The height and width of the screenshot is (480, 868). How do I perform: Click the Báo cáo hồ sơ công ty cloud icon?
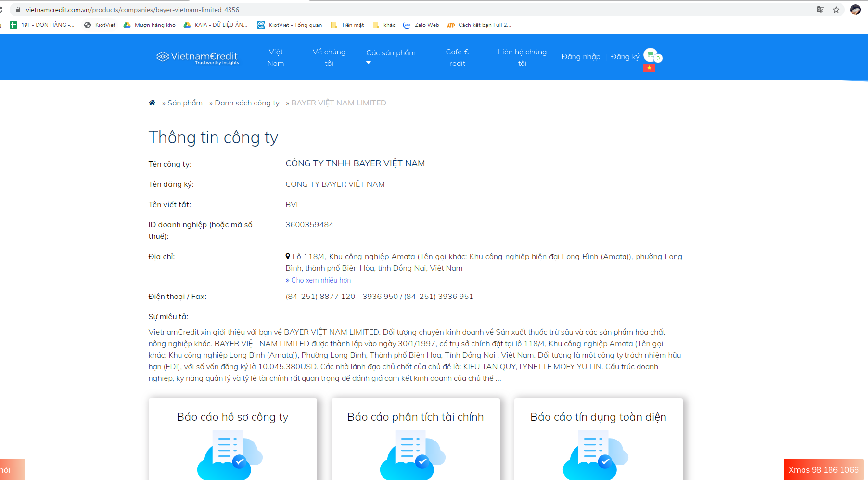(230, 455)
